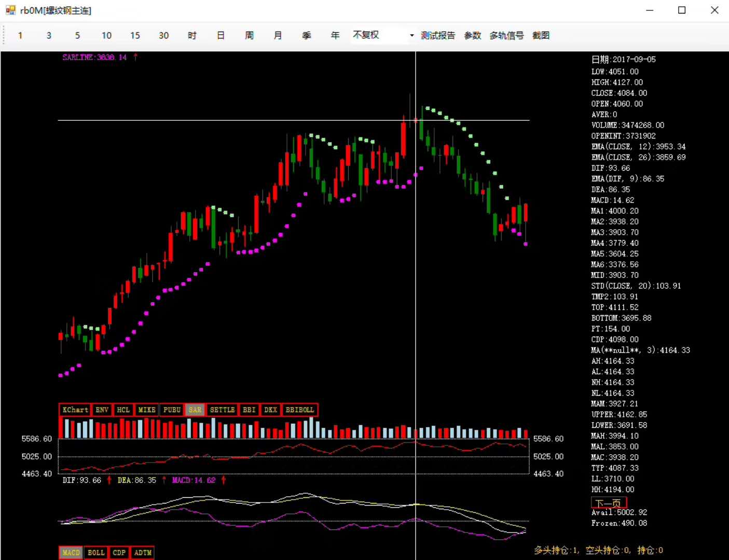Switch sub-chart to BOLL
The height and width of the screenshot is (560, 729).
point(96,553)
